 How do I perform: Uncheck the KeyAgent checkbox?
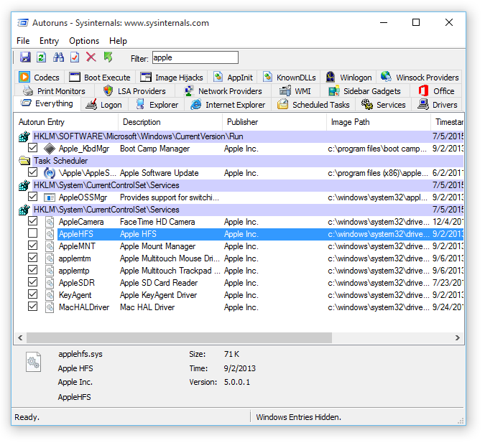point(32,294)
